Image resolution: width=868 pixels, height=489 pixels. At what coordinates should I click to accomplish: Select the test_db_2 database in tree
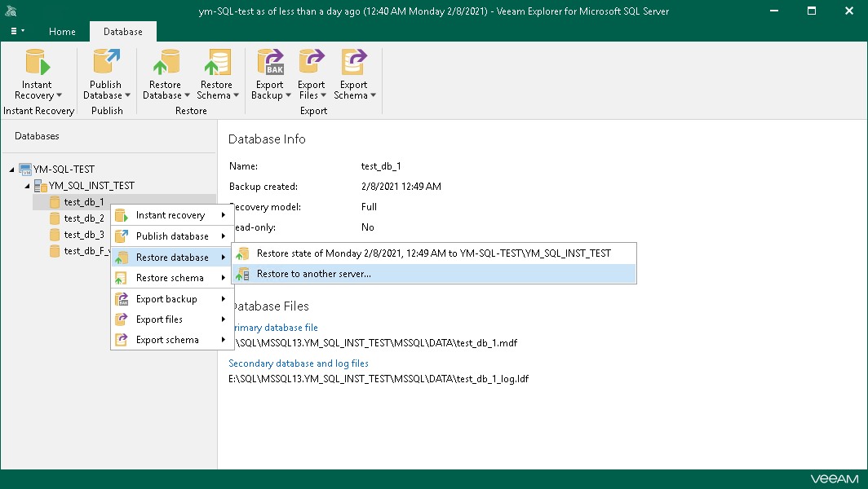coord(84,218)
